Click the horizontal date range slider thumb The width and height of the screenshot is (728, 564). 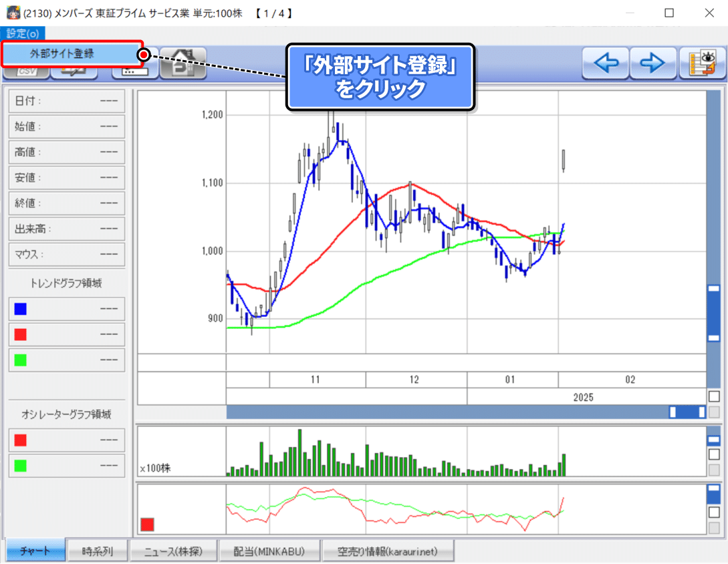(687, 412)
